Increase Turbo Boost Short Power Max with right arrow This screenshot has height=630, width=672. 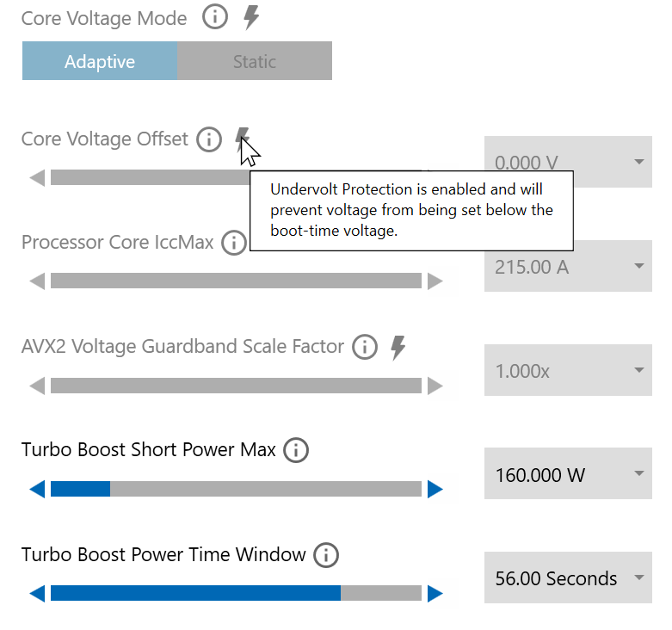[x=435, y=490]
